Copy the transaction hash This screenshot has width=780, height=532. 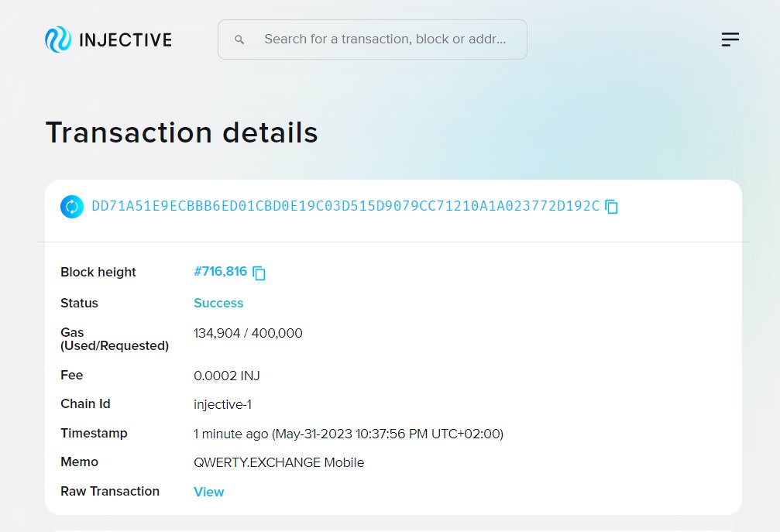pos(611,206)
